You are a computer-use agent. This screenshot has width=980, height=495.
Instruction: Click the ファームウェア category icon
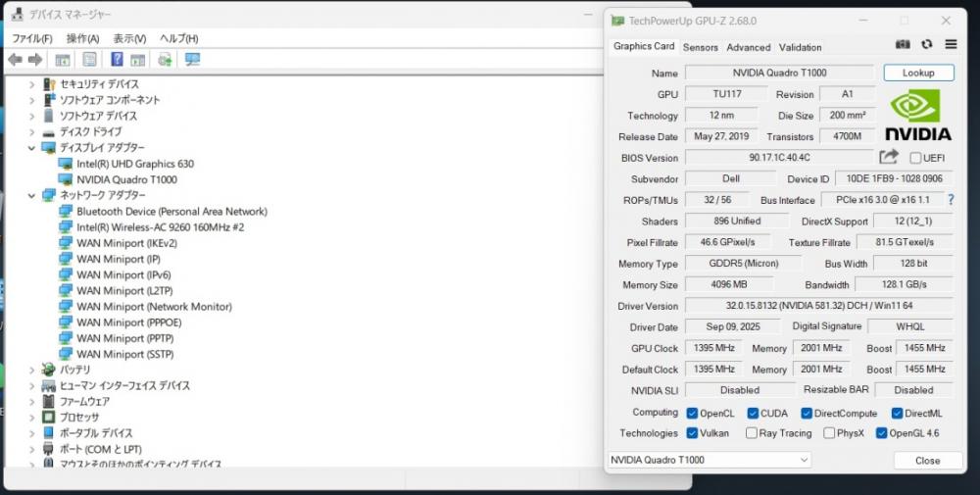pyautogui.click(x=49, y=401)
